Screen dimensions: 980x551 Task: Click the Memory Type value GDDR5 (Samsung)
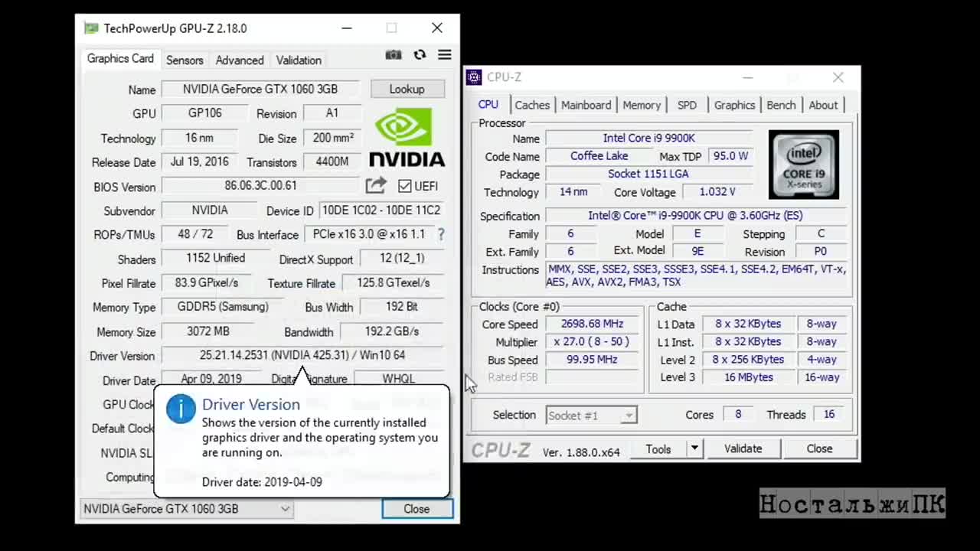(223, 307)
